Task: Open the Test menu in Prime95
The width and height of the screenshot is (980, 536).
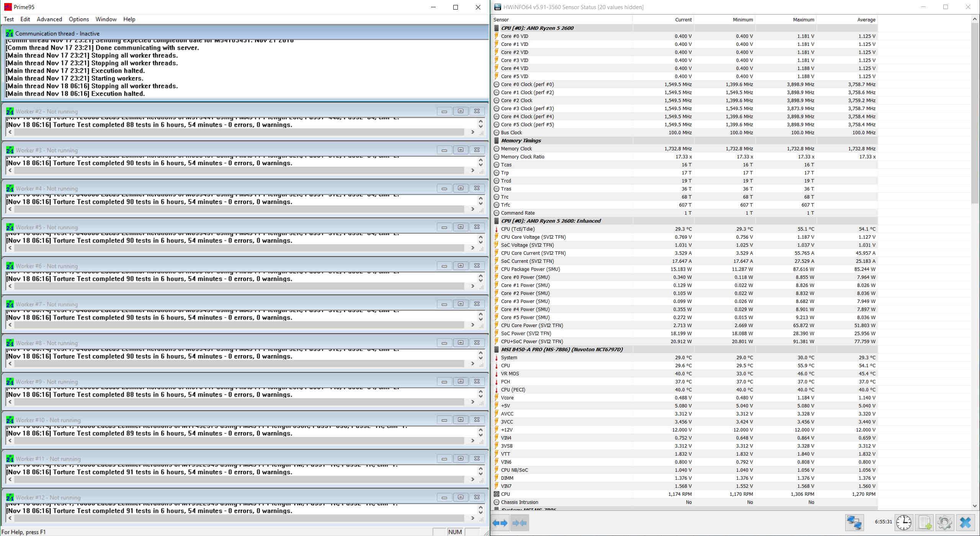Action: (x=9, y=19)
